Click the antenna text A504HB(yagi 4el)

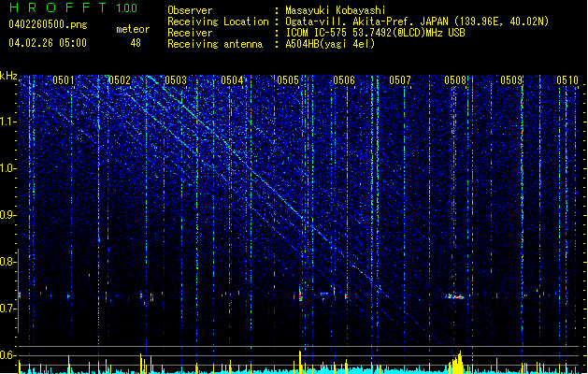[330, 44]
